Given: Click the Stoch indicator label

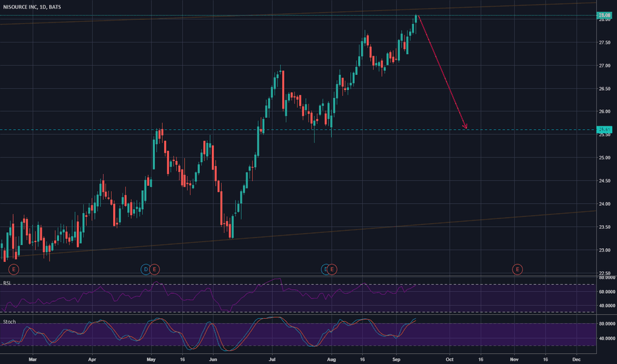Looking at the screenshot, I should (9, 322).
